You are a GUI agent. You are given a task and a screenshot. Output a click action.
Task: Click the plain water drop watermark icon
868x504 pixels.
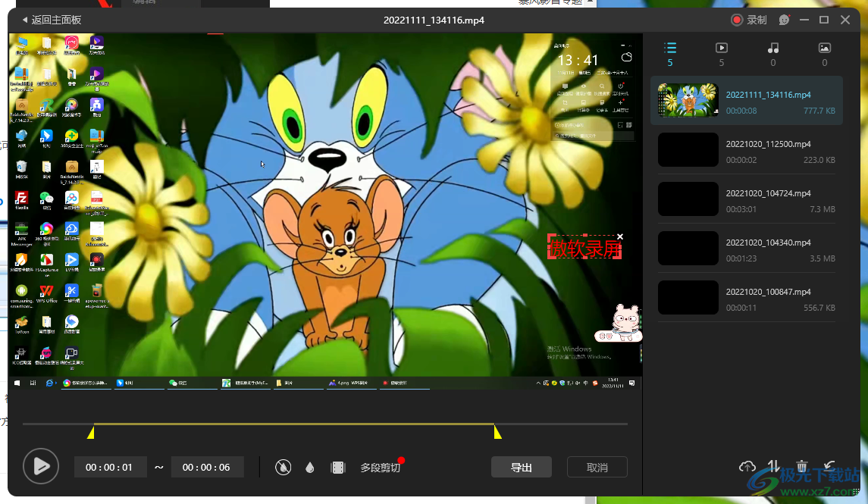[310, 468]
